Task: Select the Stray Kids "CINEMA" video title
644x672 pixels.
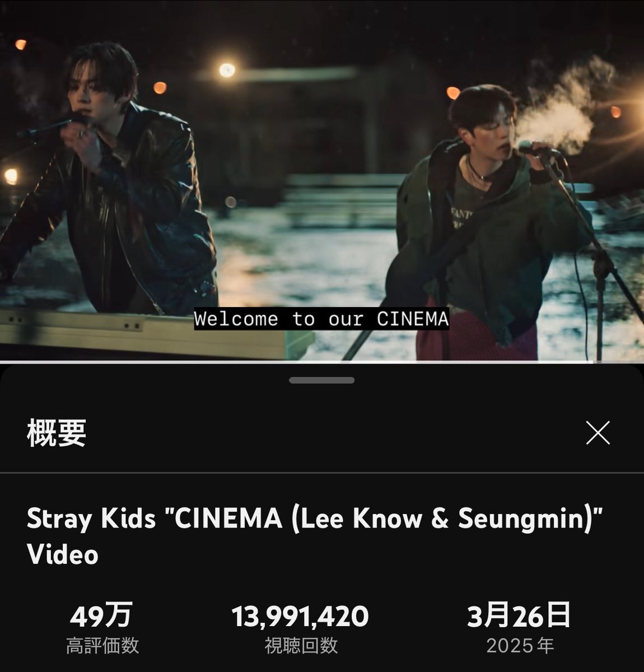Action: pos(315,535)
